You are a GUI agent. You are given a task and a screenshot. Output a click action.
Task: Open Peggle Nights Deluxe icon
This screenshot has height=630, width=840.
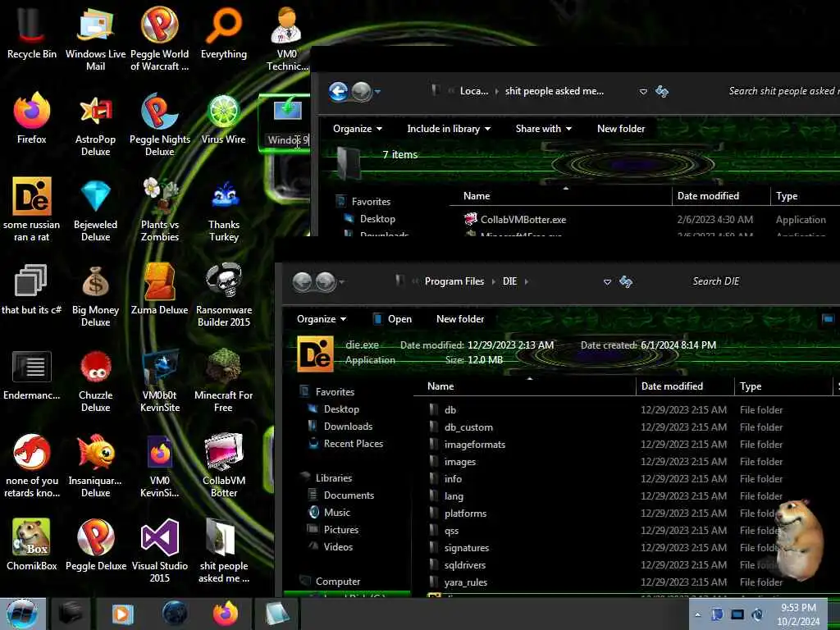pyautogui.click(x=160, y=125)
